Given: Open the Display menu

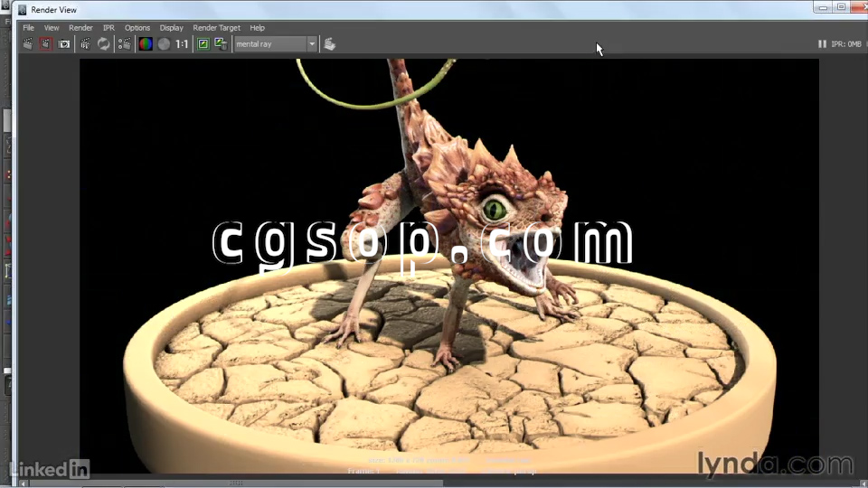Looking at the screenshot, I should click(172, 28).
